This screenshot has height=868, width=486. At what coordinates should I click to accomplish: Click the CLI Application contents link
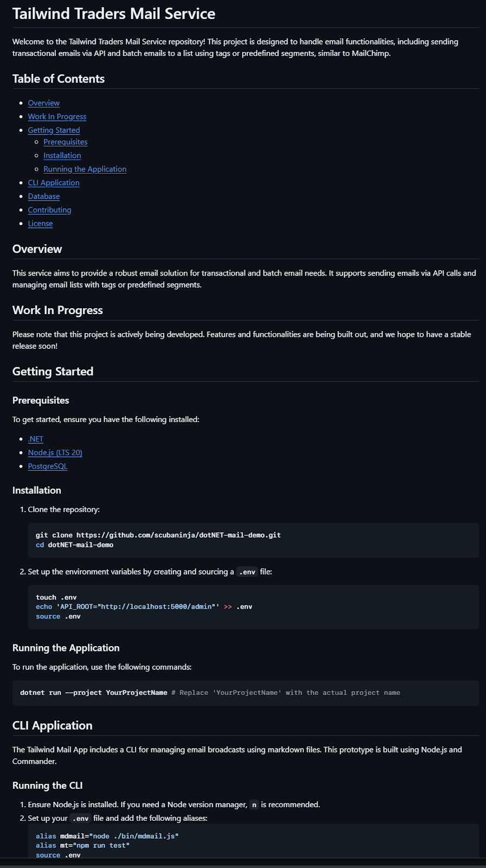[x=54, y=183]
